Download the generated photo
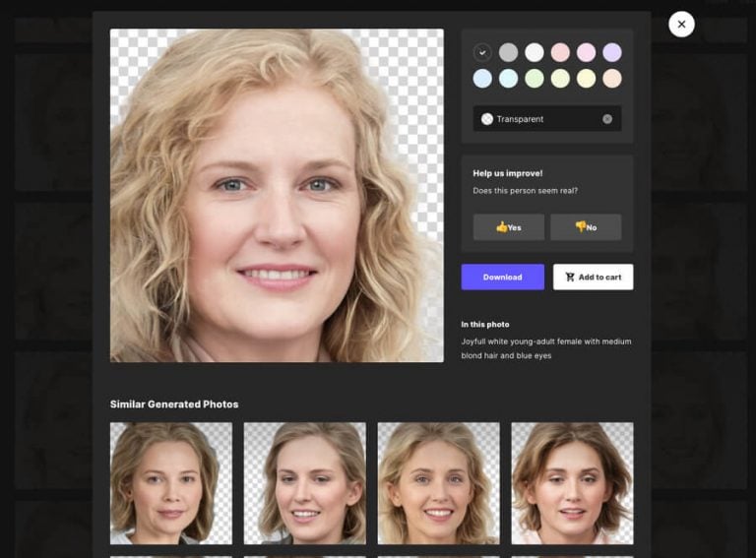 click(502, 278)
